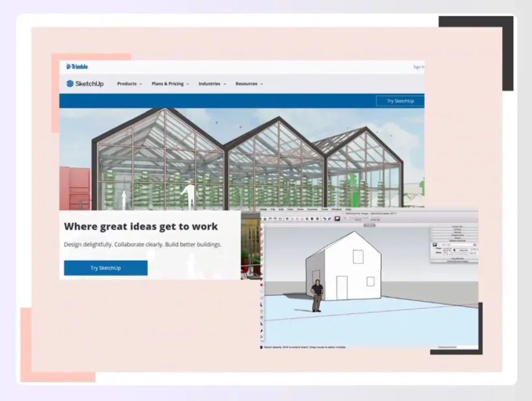Click the SketchUp logo in the site header
This screenshot has height=401, width=532.
[85, 83]
